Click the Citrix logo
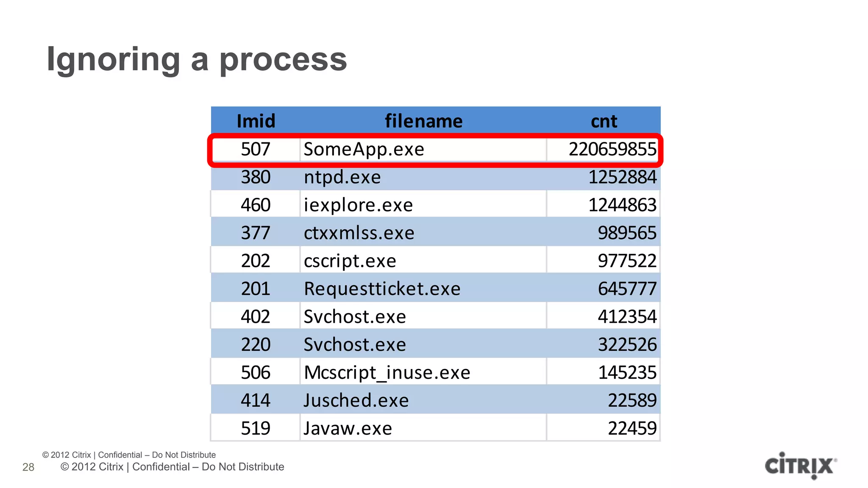 (x=800, y=466)
